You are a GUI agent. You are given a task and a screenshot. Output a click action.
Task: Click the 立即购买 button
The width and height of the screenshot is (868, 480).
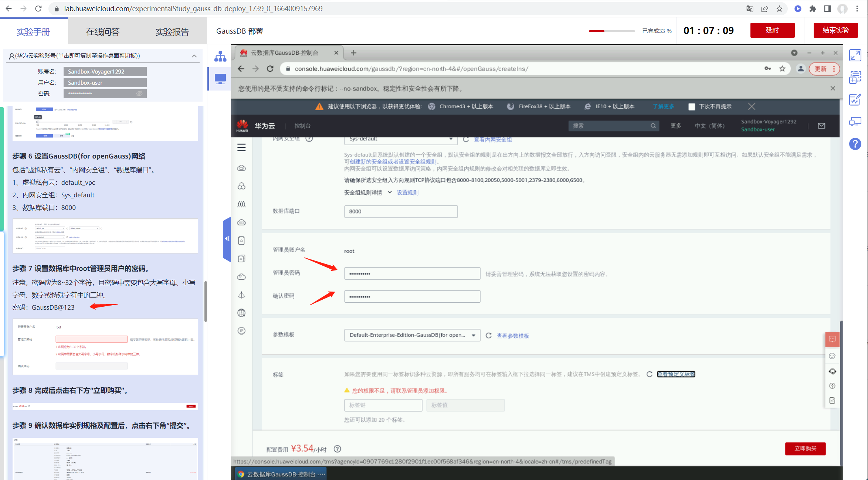pyautogui.click(x=805, y=448)
